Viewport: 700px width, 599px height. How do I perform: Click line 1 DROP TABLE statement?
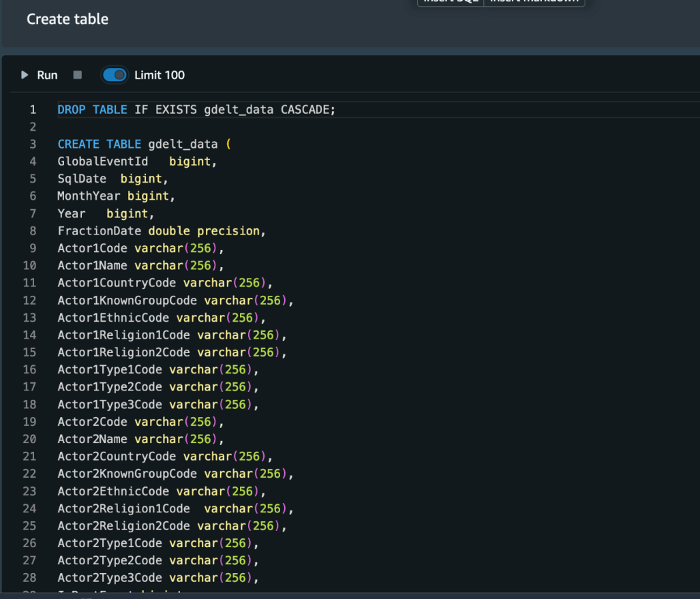coord(196,110)
